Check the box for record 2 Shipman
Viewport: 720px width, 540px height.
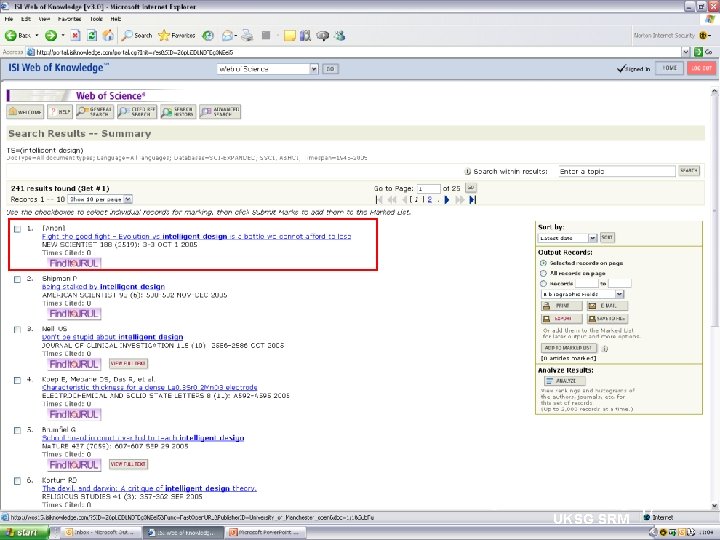click(x=17, y=279)
